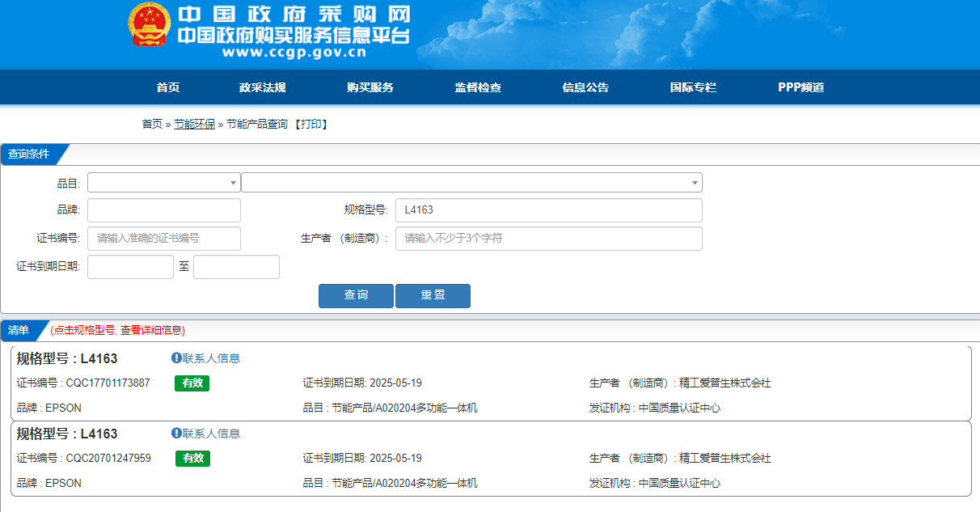This screenshot has height=512, width=980.
Task: Click 节能产品查询 breadcrumb text
Action: 256,124
